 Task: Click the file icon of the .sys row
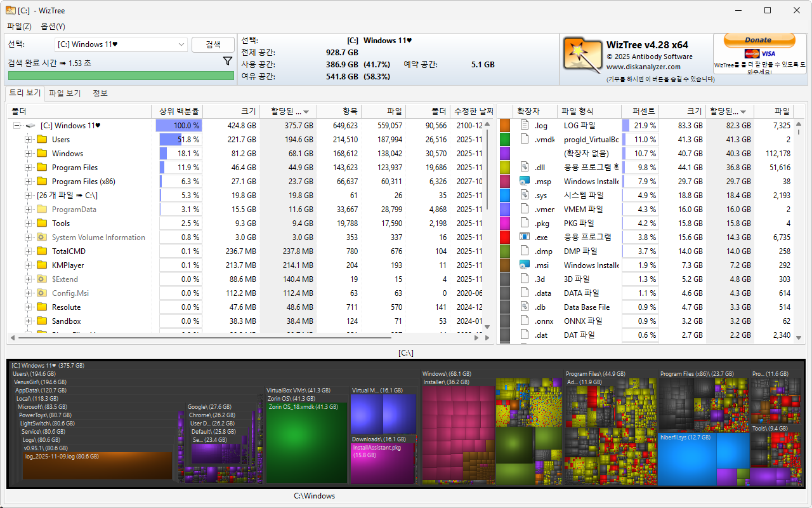click(525, 196)
